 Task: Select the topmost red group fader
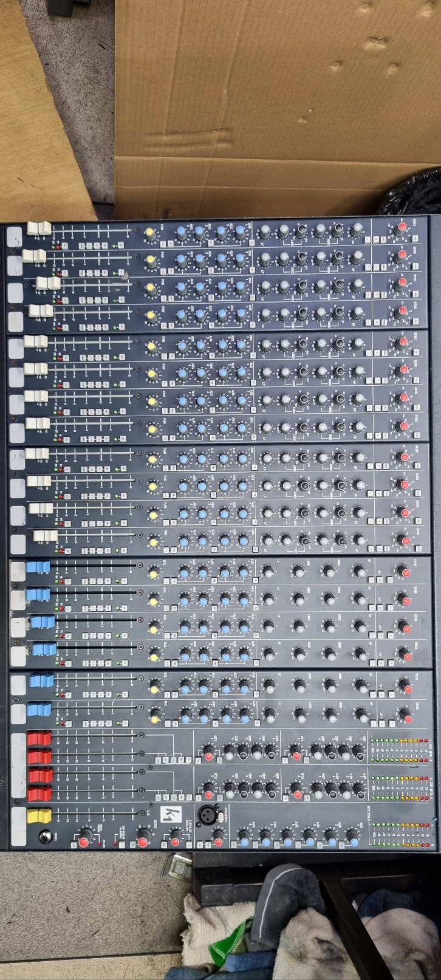[39, 738]
